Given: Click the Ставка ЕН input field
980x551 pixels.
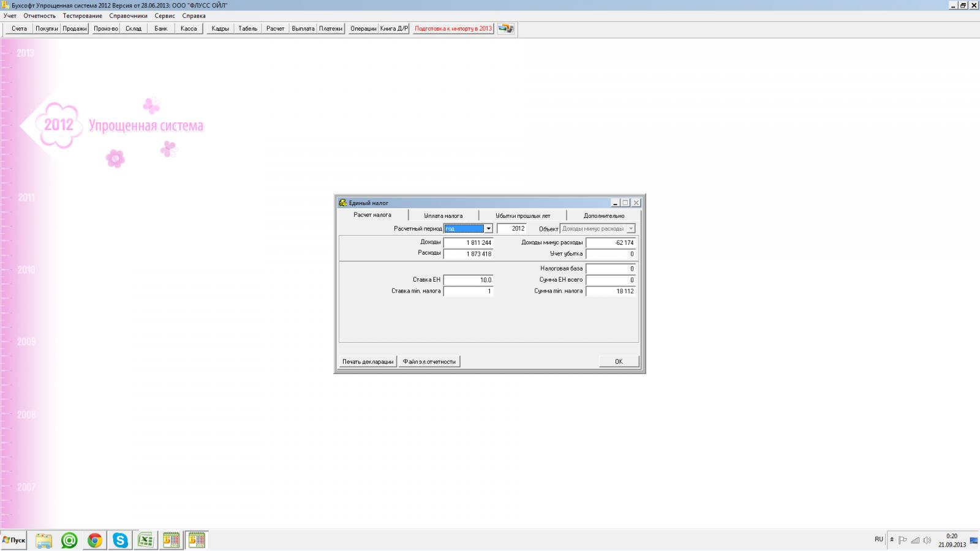Looking at the screenshot, I should tap(468, 280).
